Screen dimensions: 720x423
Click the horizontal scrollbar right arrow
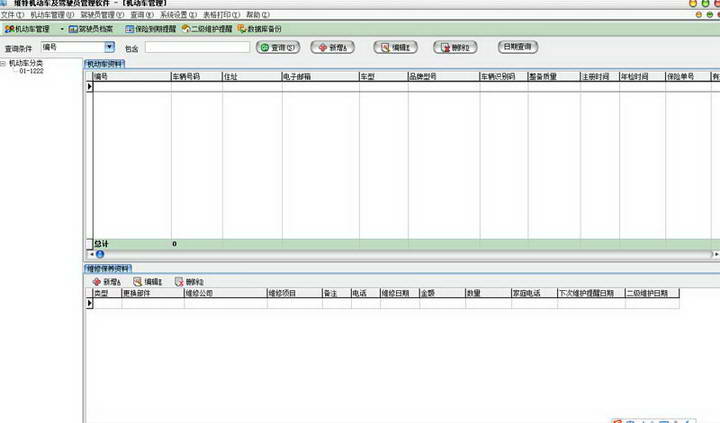[716, 254]
